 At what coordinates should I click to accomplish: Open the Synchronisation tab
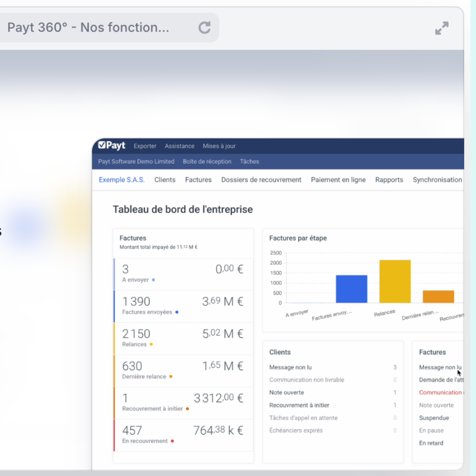pyautogui.click(x=437, y=180)
